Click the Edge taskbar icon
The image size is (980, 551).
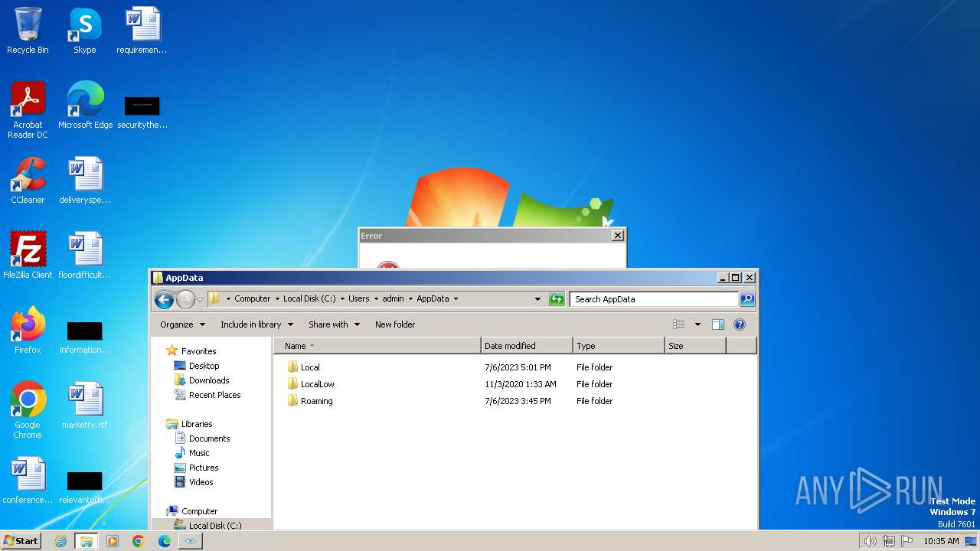[x=165, y=541]
